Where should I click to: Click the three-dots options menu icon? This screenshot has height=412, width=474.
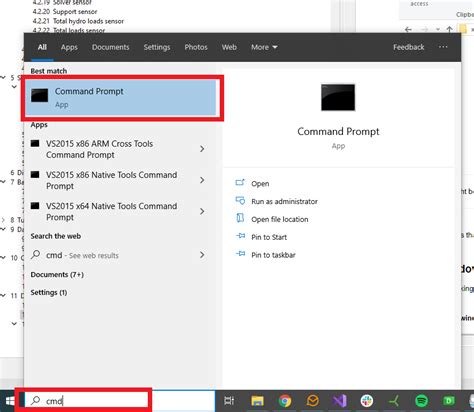point(443,47)
